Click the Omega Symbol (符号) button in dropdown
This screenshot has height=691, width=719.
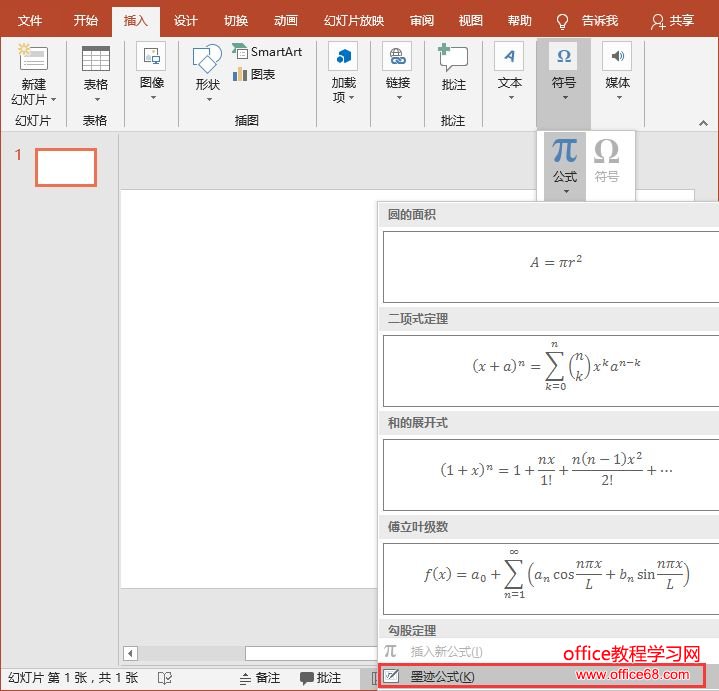click(607, 159)
